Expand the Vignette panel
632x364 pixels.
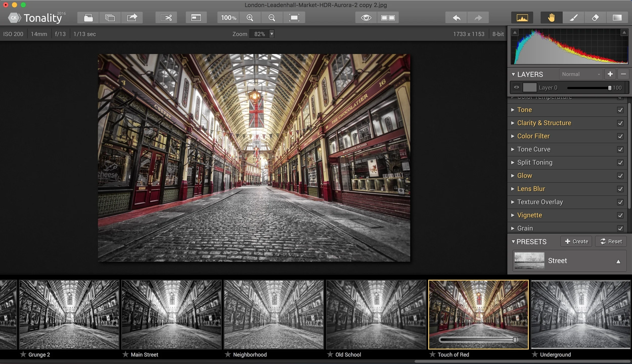(x=513, y=215)
